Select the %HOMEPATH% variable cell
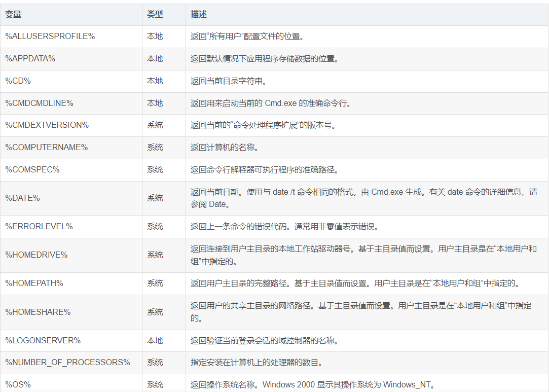The image size is (549, 392). tap(34, 283)
